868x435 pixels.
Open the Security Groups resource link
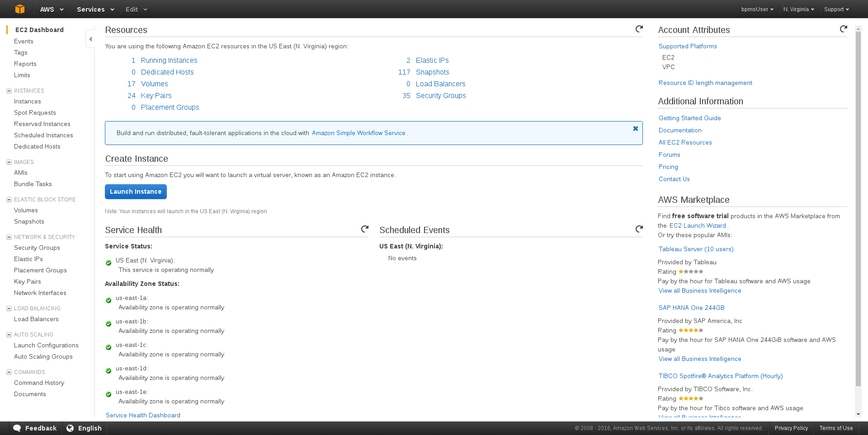[x=441, y=95]
